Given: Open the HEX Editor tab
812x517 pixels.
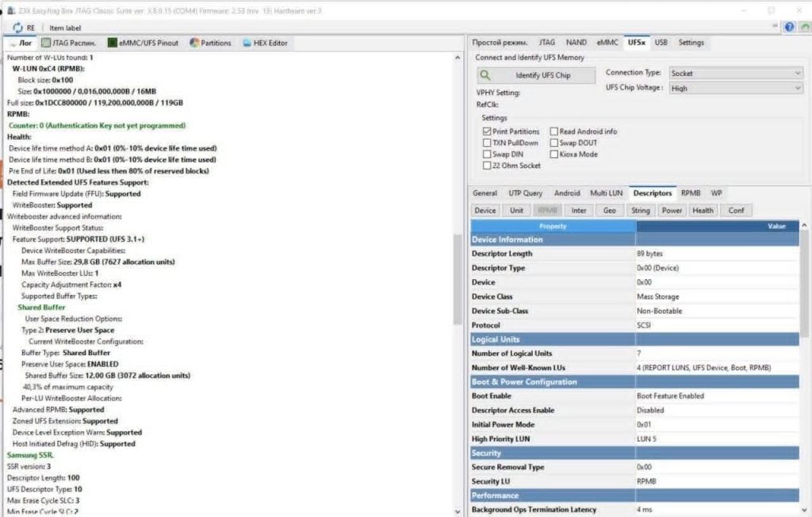Looking at the screenshot, I should [x=247, y=43].
